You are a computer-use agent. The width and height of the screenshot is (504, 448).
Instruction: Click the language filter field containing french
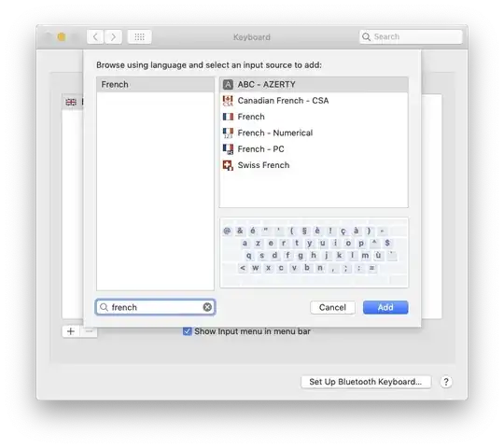click(x=155, y=307)
